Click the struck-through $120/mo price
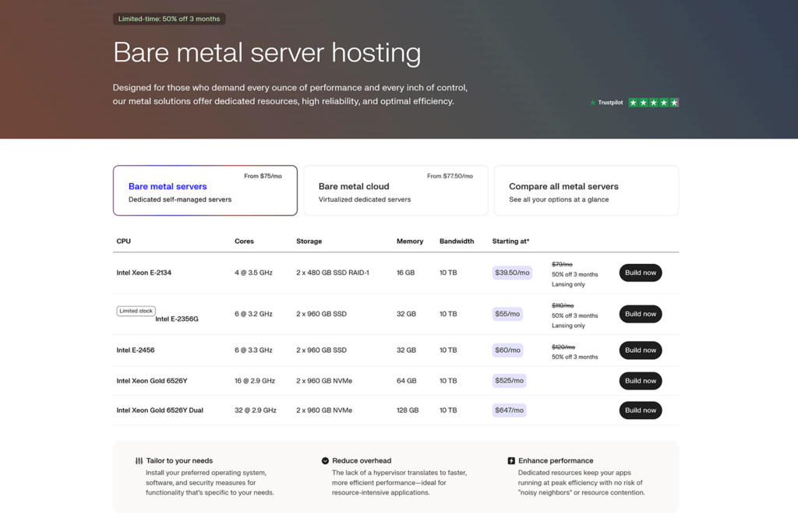798x532 pixels. pyautogui.click(x=563, y=347)
